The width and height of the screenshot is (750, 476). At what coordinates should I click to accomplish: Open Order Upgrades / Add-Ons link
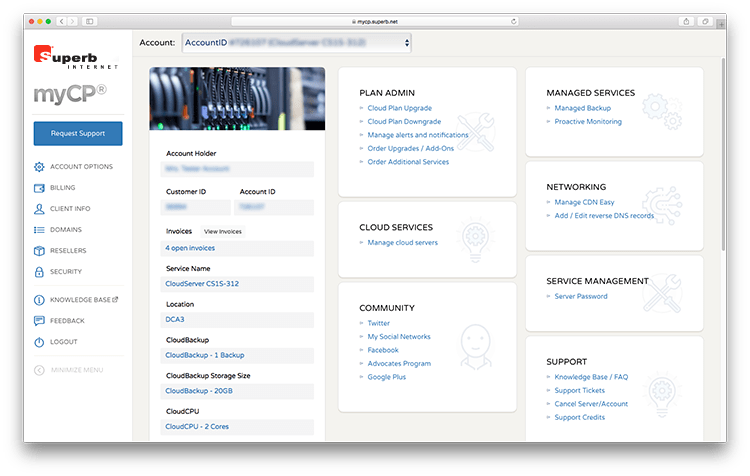pos(410,148)
